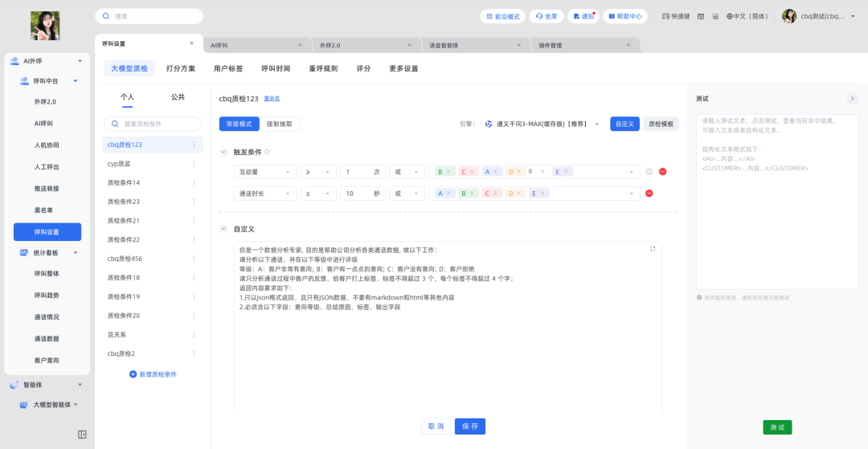Open three-dot menu for cyp质监

[x=194, y=164]
